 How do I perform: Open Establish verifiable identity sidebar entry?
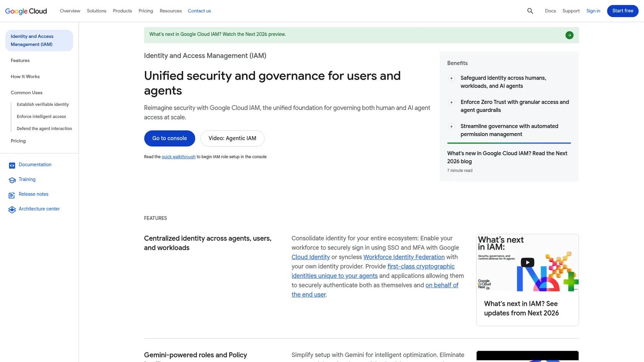43,105
